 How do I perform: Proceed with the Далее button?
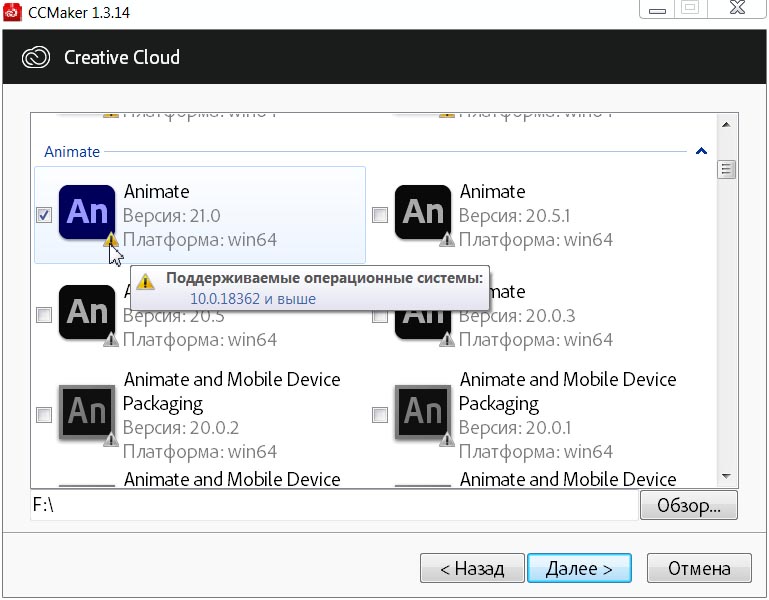coord(579,568)
